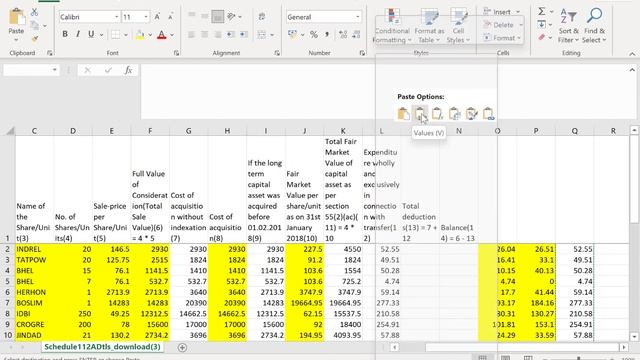
Task: Apply Comma Style format
Action: tap(327, 35)
